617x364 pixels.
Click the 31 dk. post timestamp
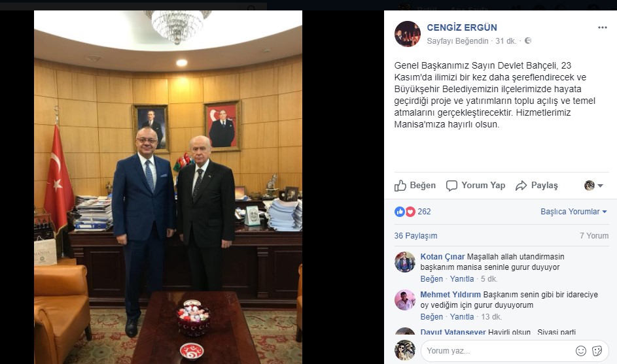pyautogui.click(x=506, y=41)
